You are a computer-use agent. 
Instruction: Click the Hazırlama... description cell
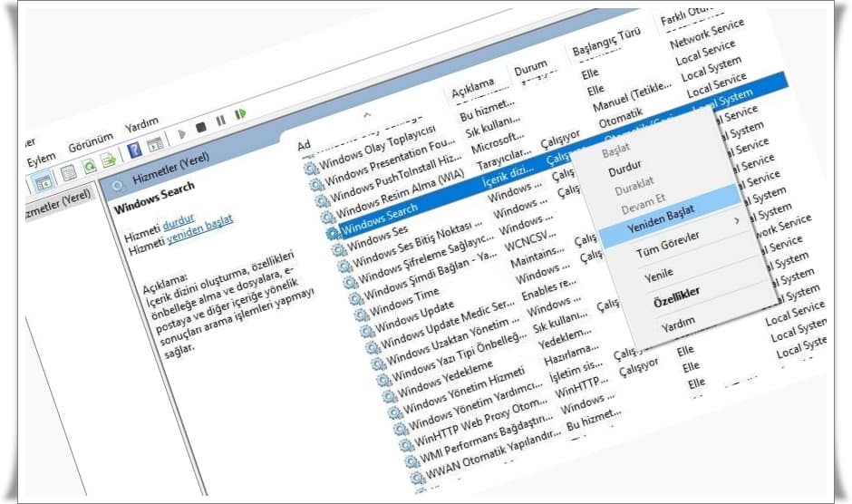click(x=572, y=355)
